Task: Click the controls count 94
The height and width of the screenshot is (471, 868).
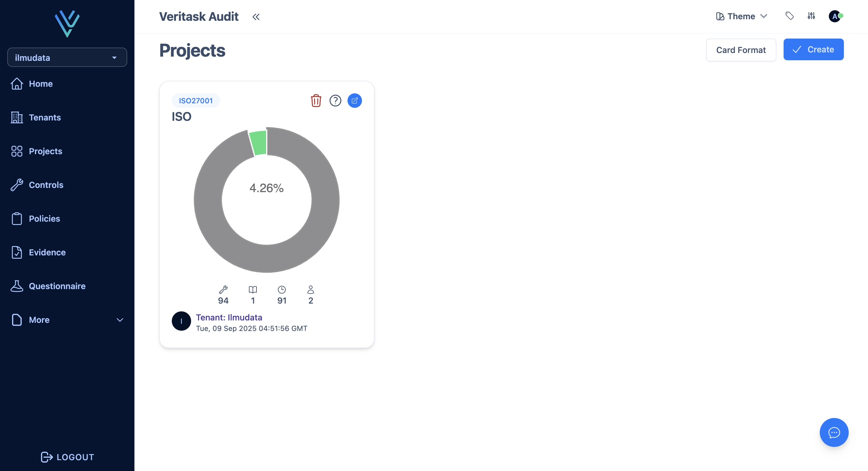Action: 223,301
